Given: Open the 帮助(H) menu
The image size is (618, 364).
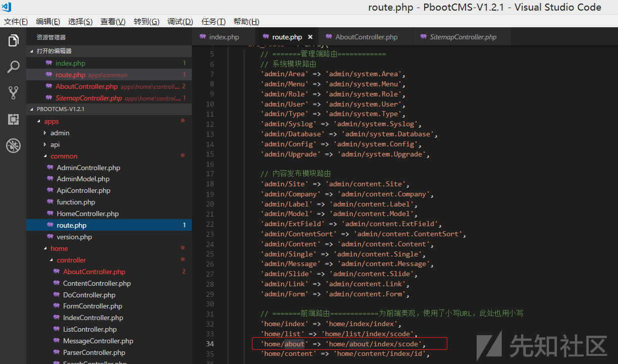Looking at the screenshot, I should (x=246, y=22).
